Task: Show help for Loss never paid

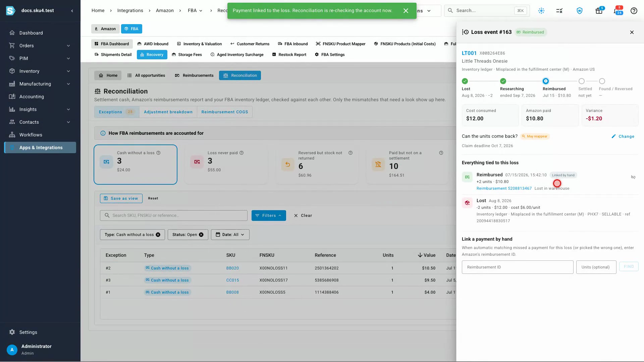Action: pyautogui.click(x=241, y=153)
